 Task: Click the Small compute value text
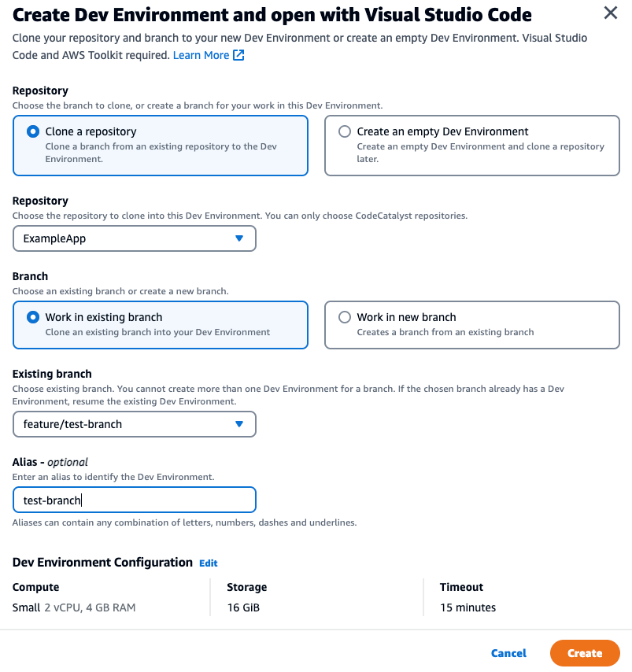(27, 607)
